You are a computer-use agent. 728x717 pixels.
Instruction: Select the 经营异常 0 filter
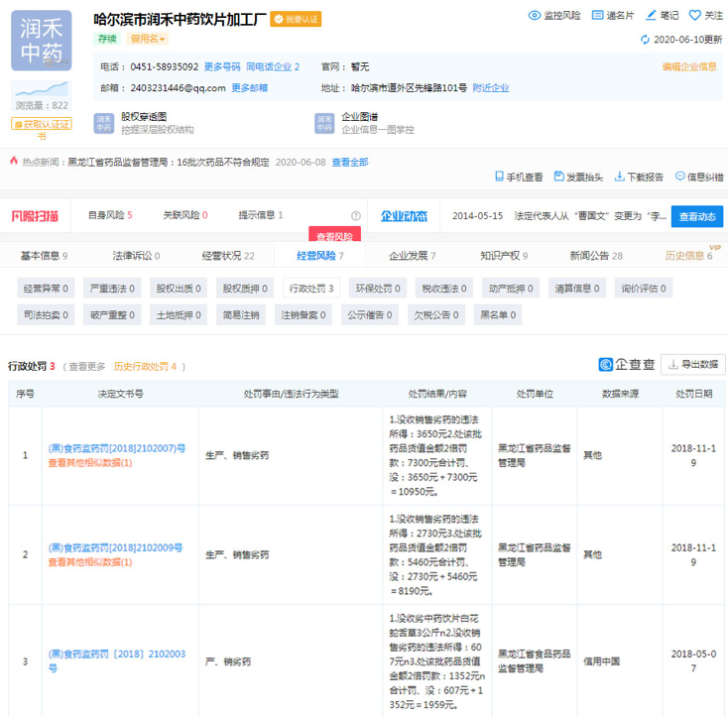tap(46, 289)
